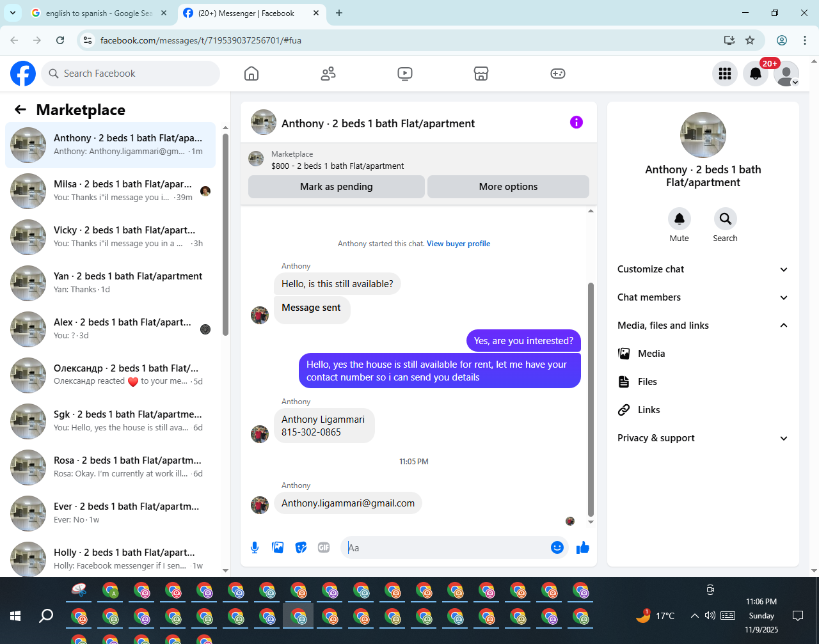
Task: Click in the Search Facebook field
Action: (x=131, y=74)
